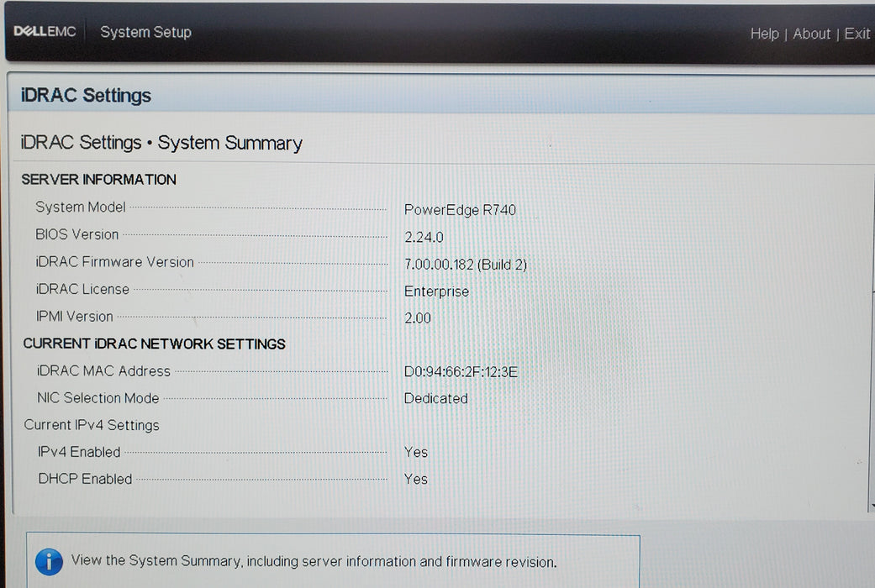This screenshot has width=875, height=588.
Task: Select the System Model label
Action: coord(81,207)
